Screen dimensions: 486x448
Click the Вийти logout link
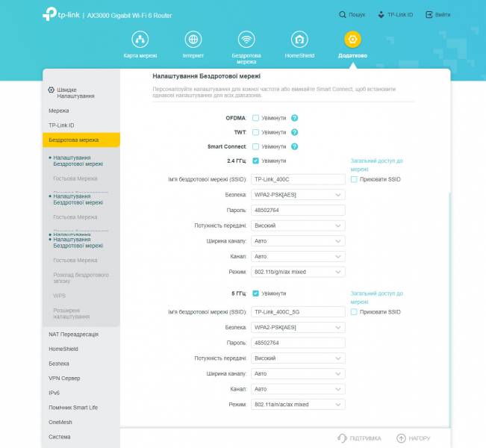point(437,14)
